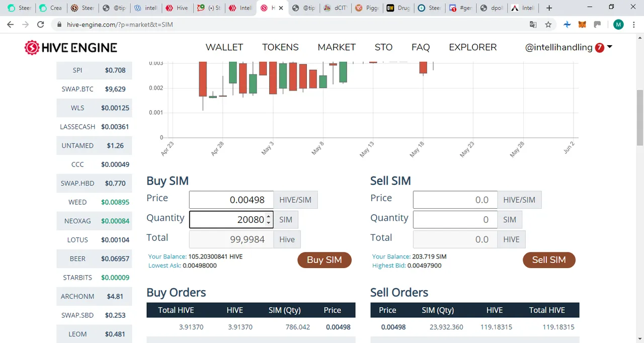
Task: Open the FAQ page
Action: pyautogui.click(x=421, y=47)
